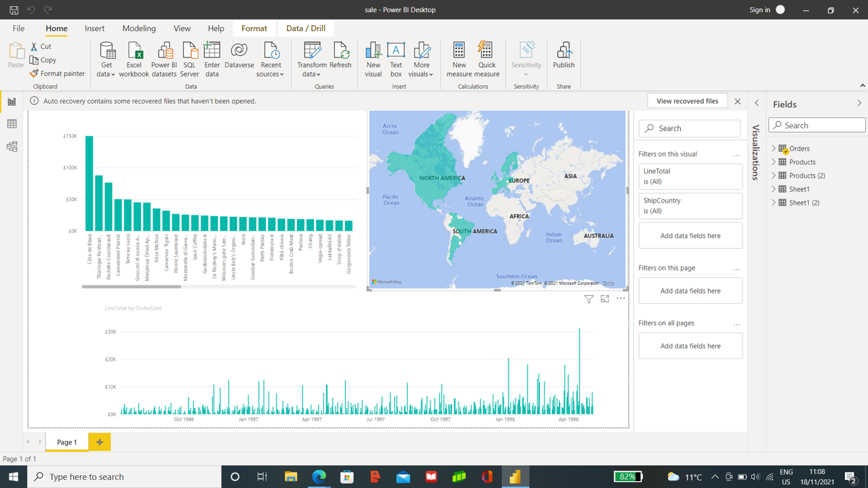Open the Transform data dropdown
868x488 pixels.
312,60
